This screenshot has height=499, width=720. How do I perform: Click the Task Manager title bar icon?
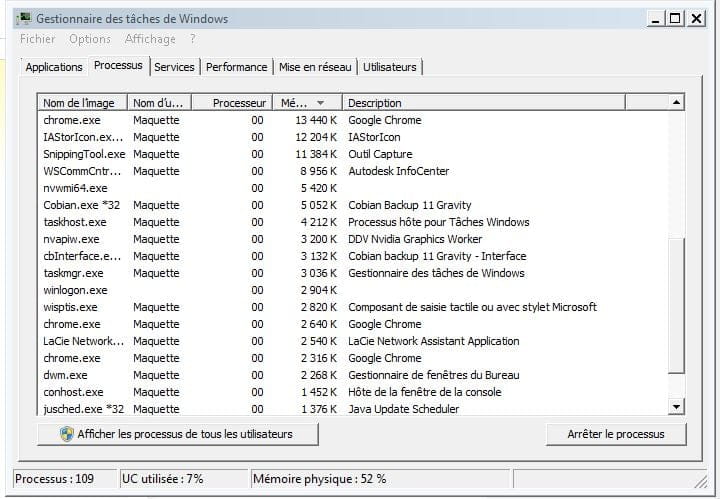(23, 19)
